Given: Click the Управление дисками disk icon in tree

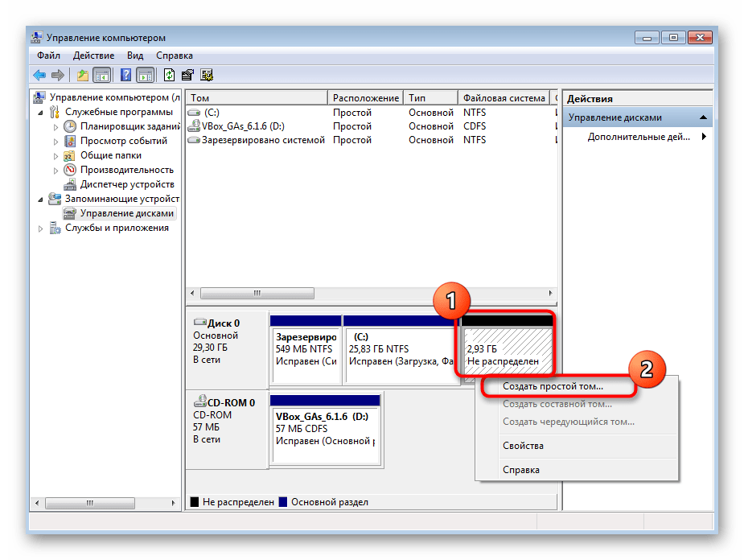Looking at the screenshot, I should pos(70,213).
